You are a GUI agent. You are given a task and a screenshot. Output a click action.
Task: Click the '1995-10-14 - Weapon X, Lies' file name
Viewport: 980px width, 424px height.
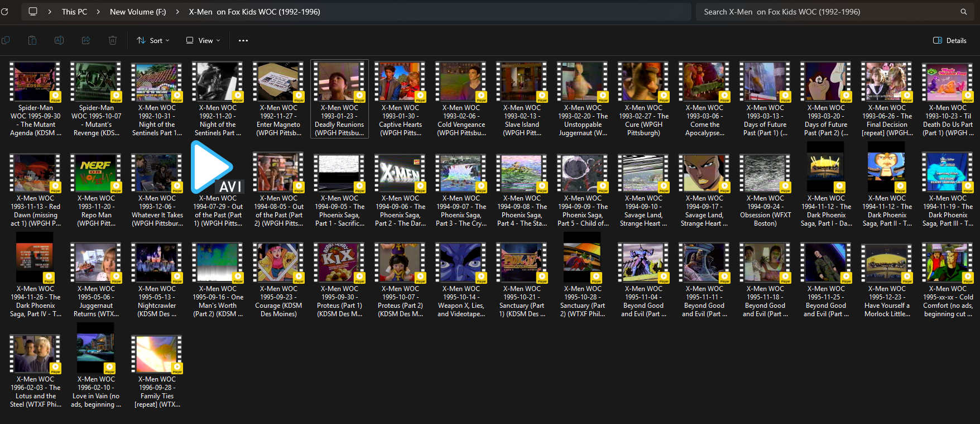tap(461, 302)
